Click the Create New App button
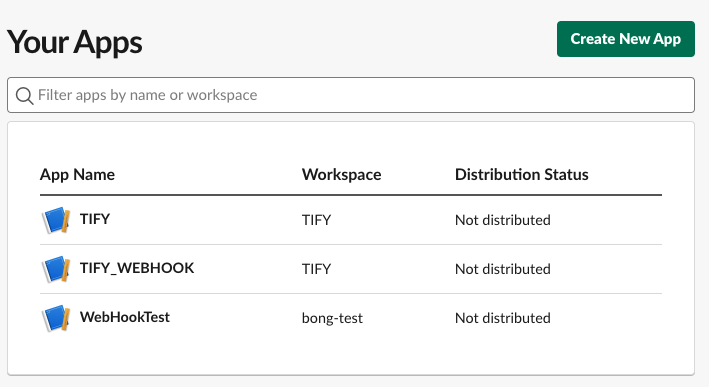 click(626, 39)
